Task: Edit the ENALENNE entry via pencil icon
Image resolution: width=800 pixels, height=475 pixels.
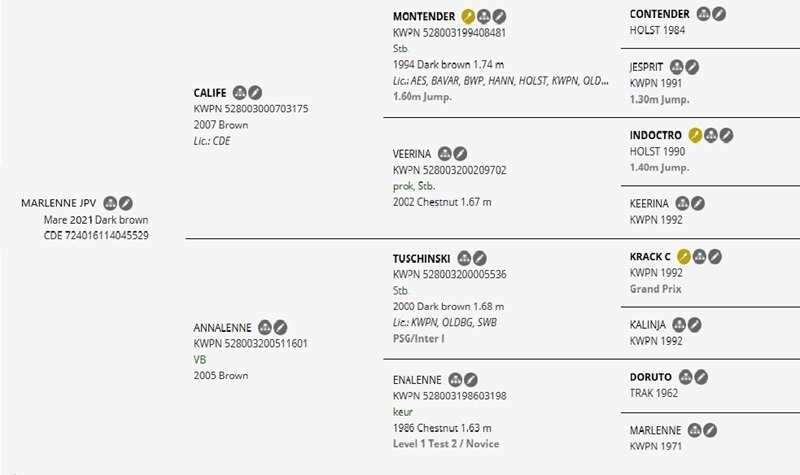Action: [x=471, y=380]
